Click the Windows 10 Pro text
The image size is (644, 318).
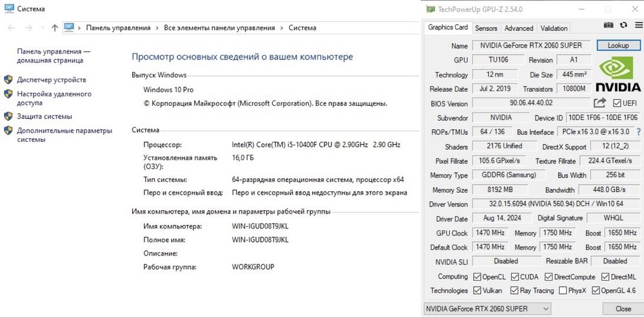point(168,90)
